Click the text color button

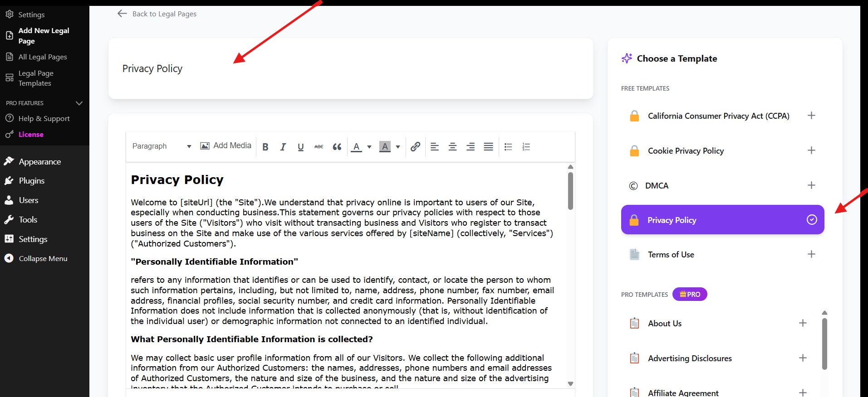point(357,146)
